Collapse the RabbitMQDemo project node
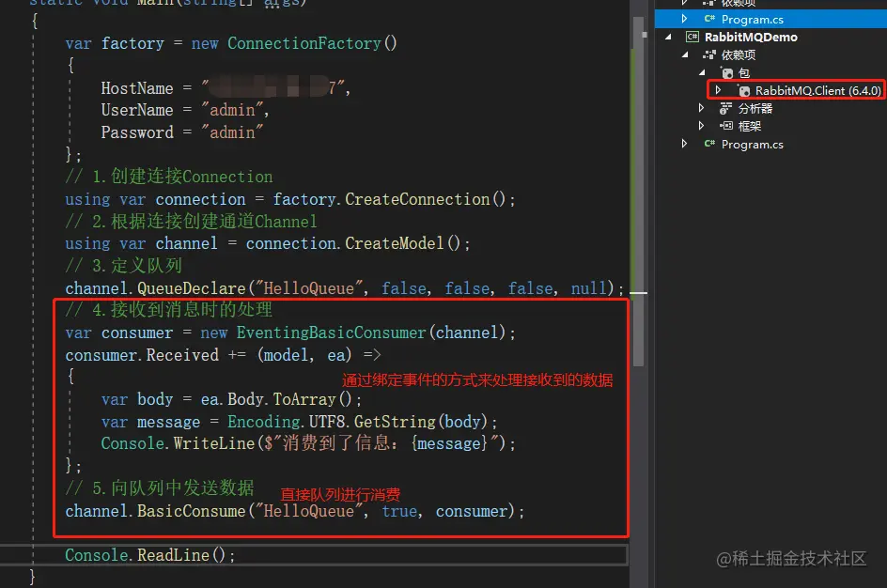Viewport: 887px width, 588px height. tap(669, 38)
